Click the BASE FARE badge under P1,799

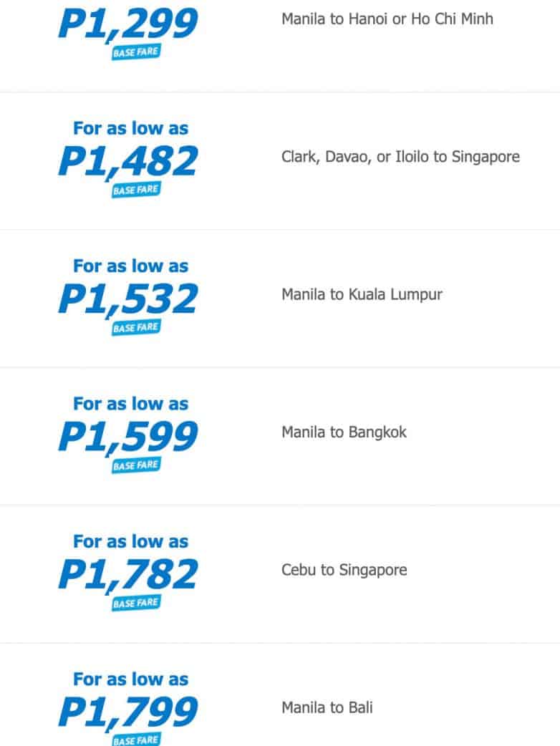[135, 739]
